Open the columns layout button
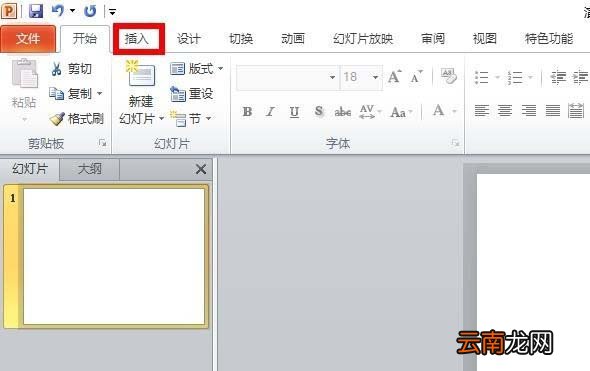The height and width of the screenshot is (371, 590). (576, 111)
